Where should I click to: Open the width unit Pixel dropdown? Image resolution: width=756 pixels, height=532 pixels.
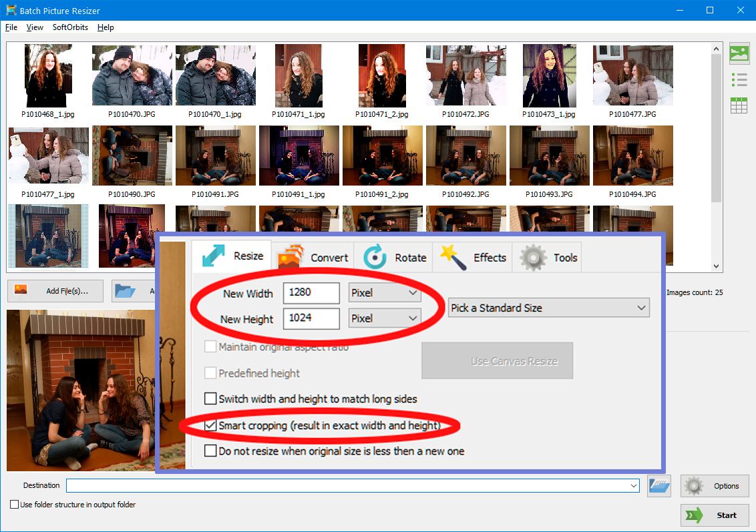point(384,293)
